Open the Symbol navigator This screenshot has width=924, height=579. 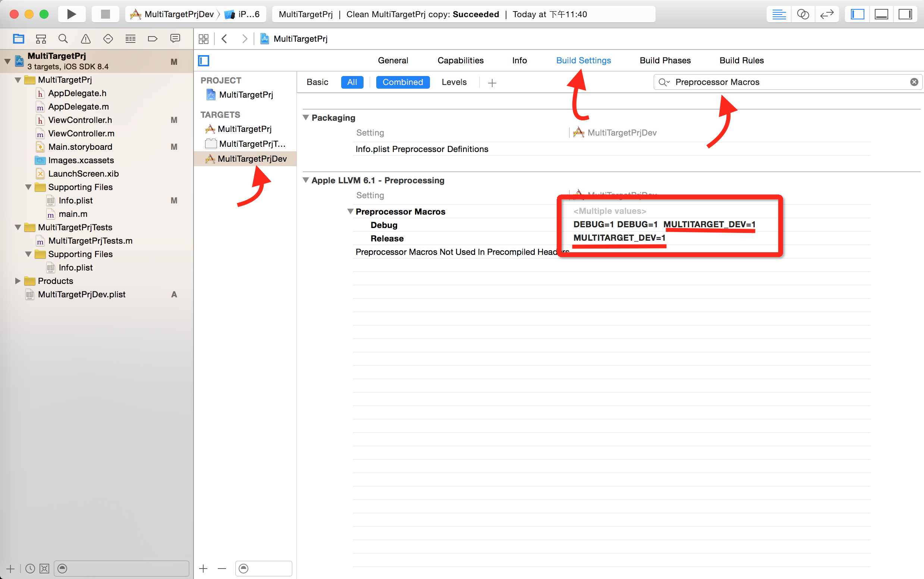[41, 39]
